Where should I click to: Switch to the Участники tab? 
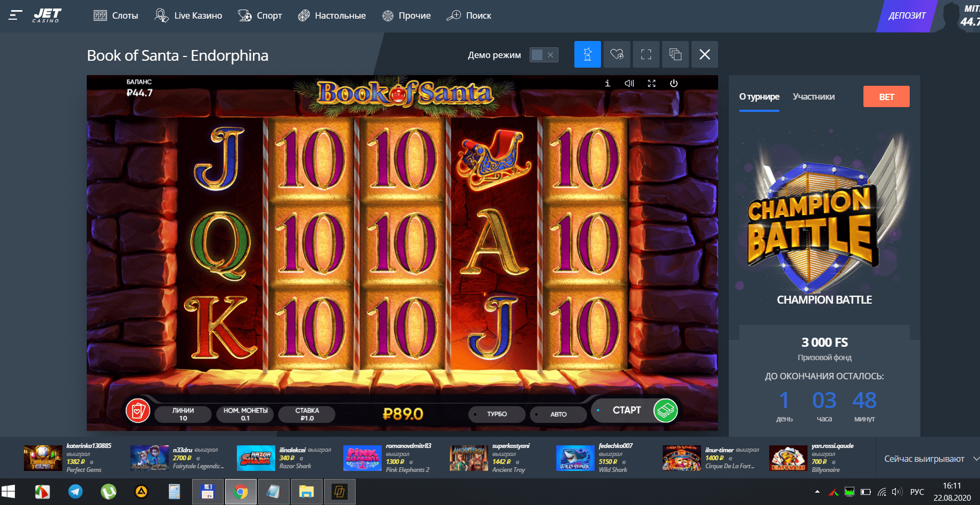click(x=813, y=97)
